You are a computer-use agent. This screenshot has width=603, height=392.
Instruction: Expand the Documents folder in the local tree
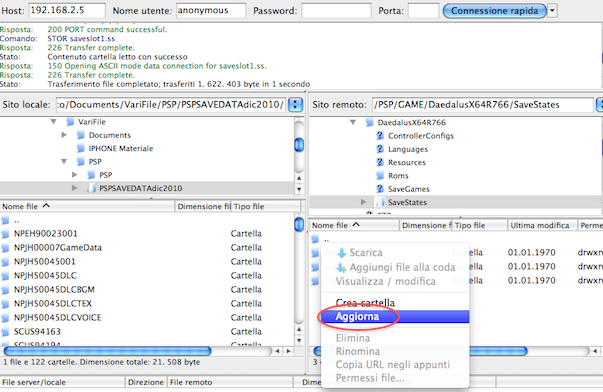pos(64,135)
